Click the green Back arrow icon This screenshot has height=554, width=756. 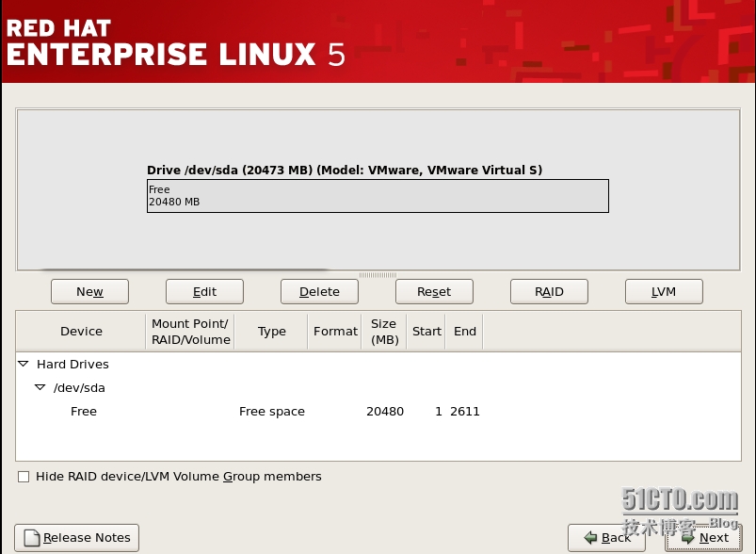point(590,538)
